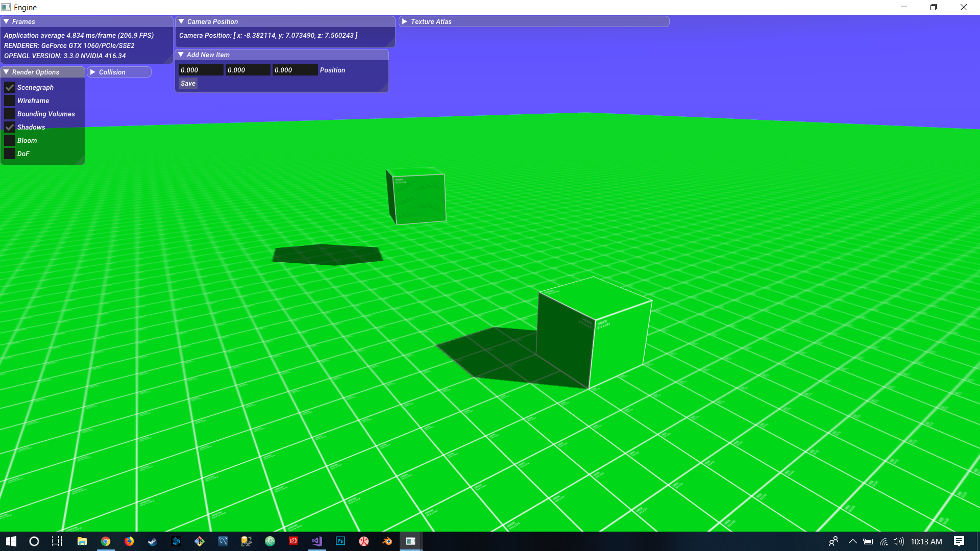
Task: Open File Explorer from taskbar
Action: pos(82,541)
